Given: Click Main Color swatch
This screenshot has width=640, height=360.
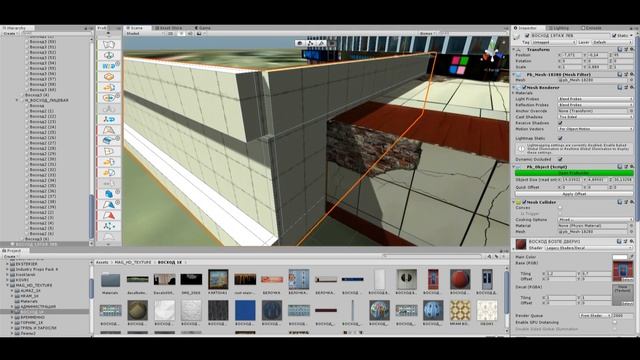Looking at the screenshot, I should (620, 257).
